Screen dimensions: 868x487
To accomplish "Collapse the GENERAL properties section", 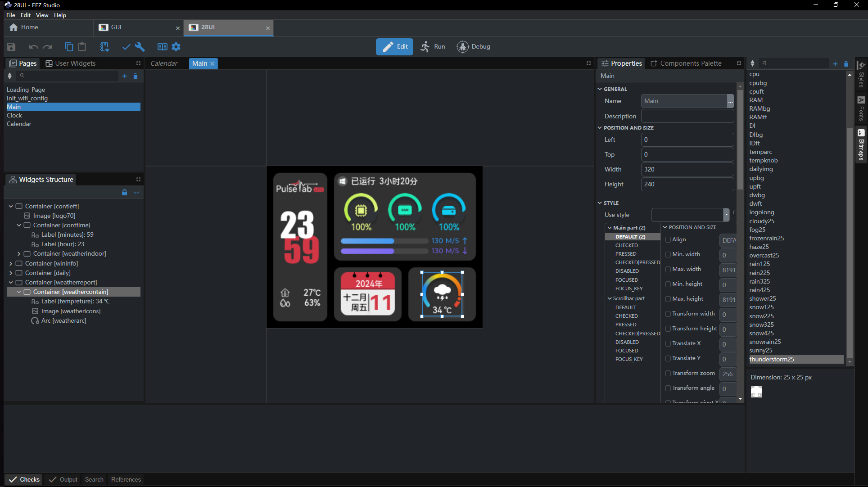I will [600, 89].
